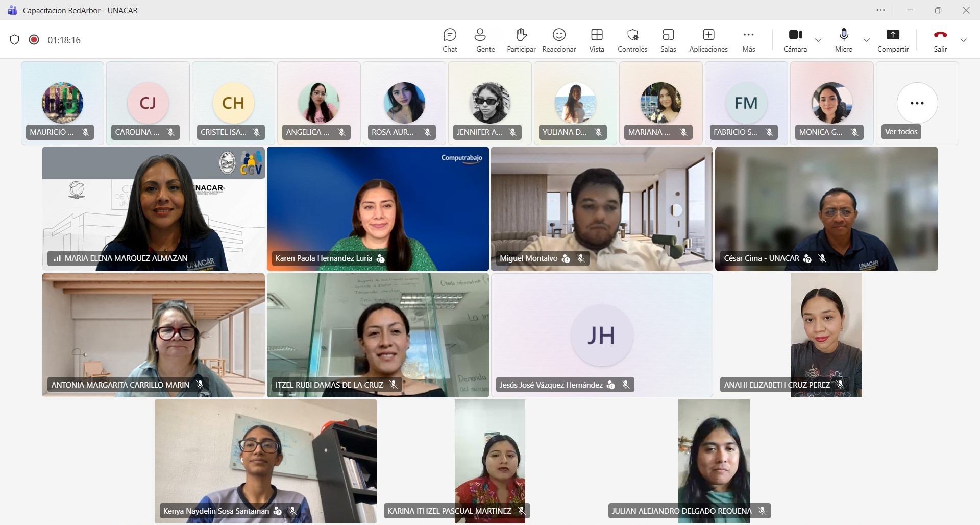This screenshot has height=525, width=980.
Task: Expand the camera options dropdown arrow
Action: coord(818,40)
